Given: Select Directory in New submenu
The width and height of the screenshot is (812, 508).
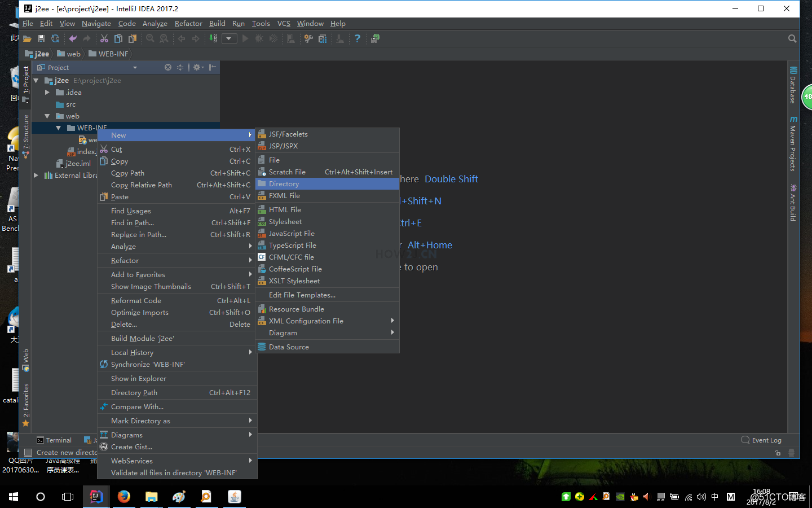Looking at the screenshot, I should 328,184.
